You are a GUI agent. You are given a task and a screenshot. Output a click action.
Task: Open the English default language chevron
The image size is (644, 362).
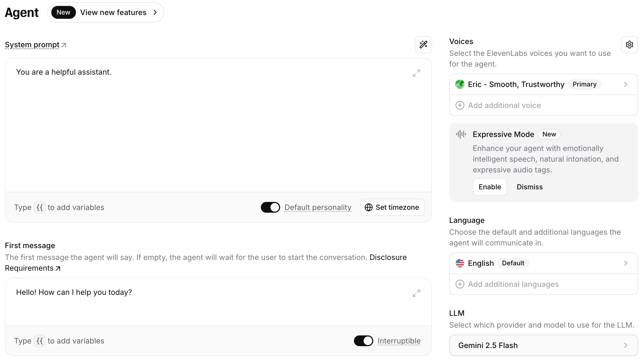coord(625,263)
